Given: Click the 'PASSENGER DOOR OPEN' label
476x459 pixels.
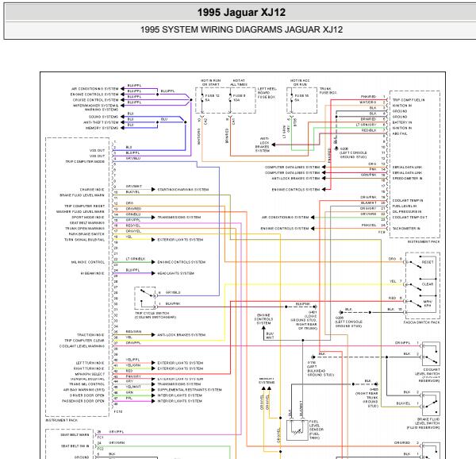Looking at the screenshot, I should (83, 401).
